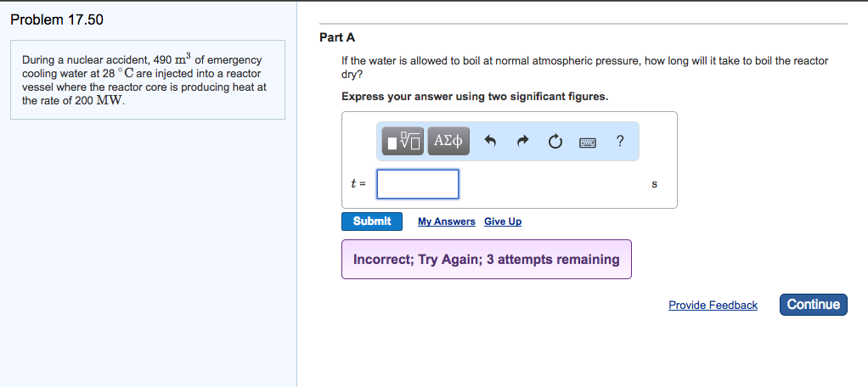Open the Provide Feedback link
Viewport: 868px width, 387px height.
pos(713,306)
